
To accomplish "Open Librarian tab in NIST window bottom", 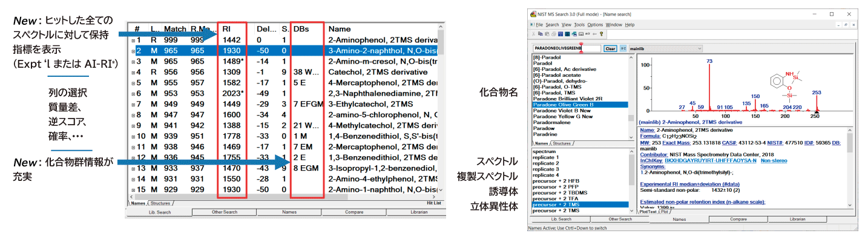I will 797,219.
